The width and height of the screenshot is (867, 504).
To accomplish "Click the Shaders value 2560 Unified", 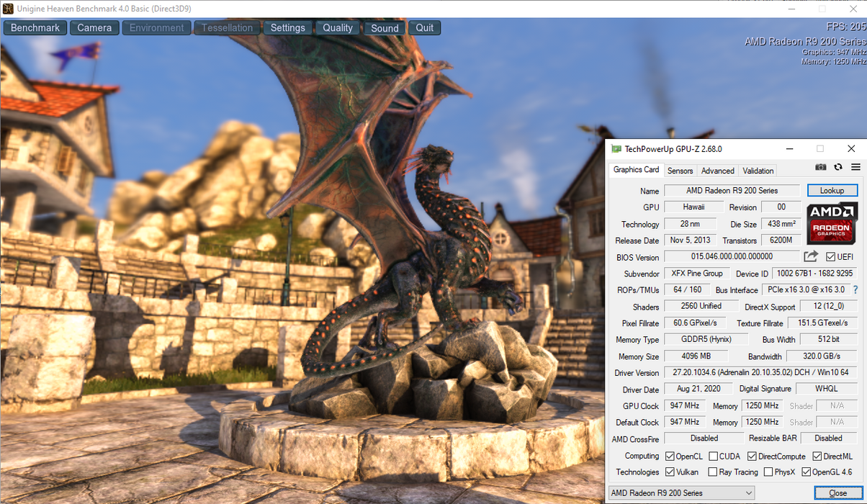I will pyautogui.click(x=701, y=306).
